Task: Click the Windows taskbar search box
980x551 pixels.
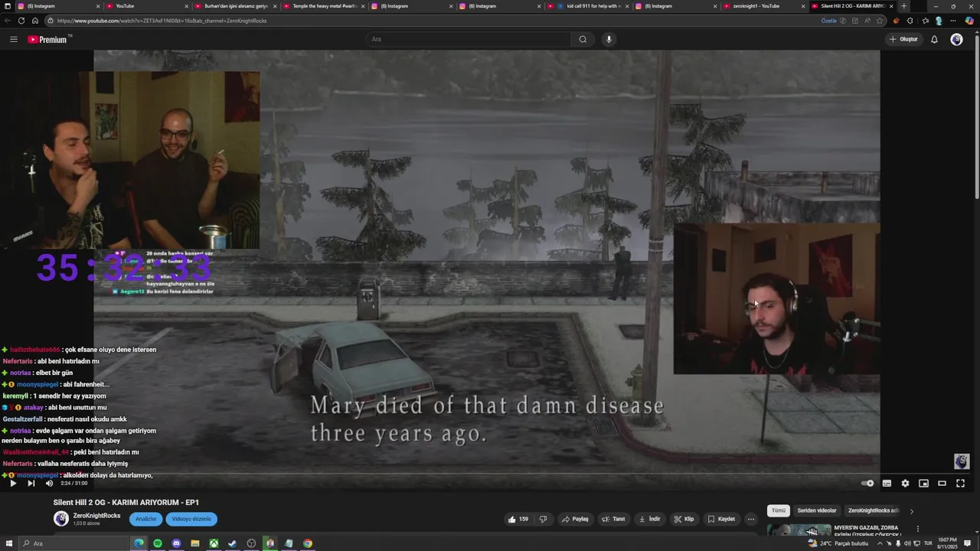Action: [73, 543]
